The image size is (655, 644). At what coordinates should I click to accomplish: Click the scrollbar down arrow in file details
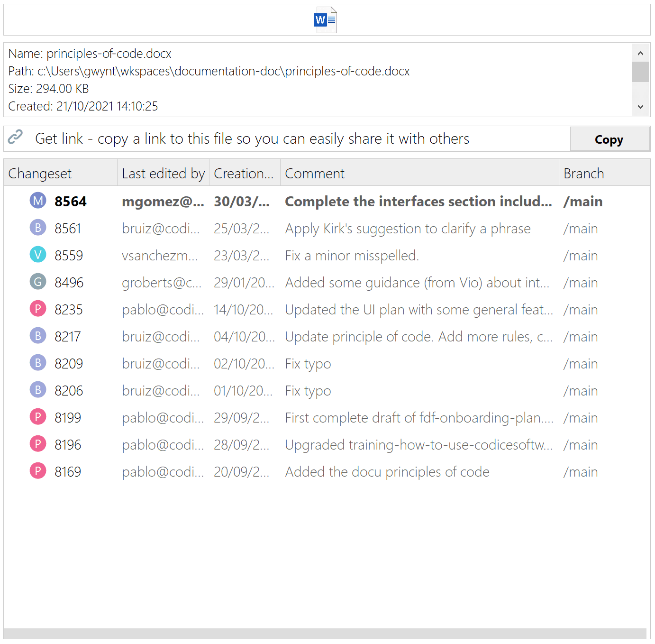click(x=640, y=107)
